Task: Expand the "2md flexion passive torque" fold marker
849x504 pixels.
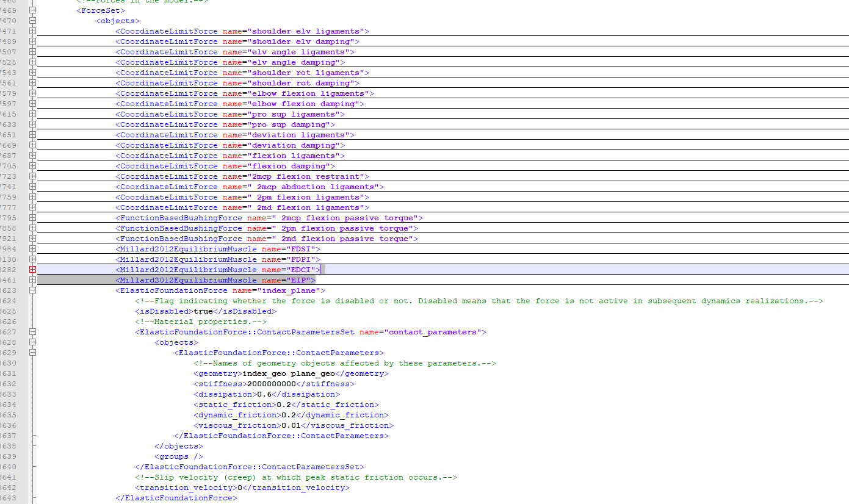Action: pyautogui.click(x=32, y=239)
